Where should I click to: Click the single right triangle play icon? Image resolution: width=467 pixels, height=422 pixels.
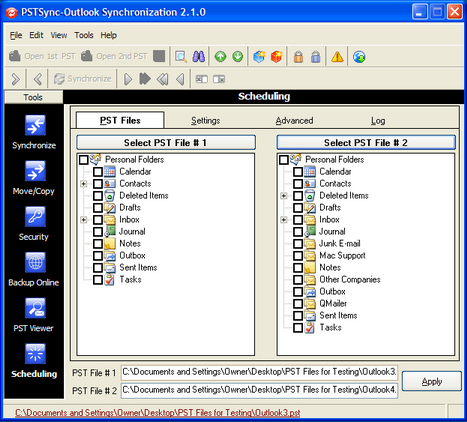coord(128,79)
